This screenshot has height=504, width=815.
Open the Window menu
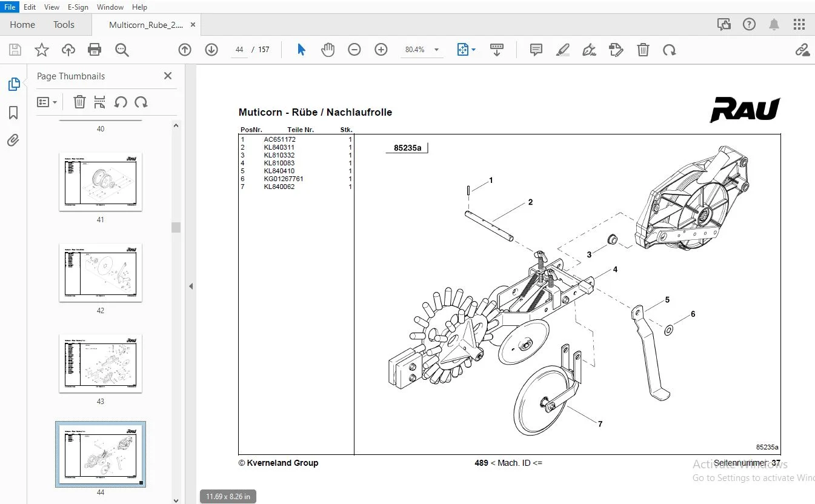[x=110, y=7]
